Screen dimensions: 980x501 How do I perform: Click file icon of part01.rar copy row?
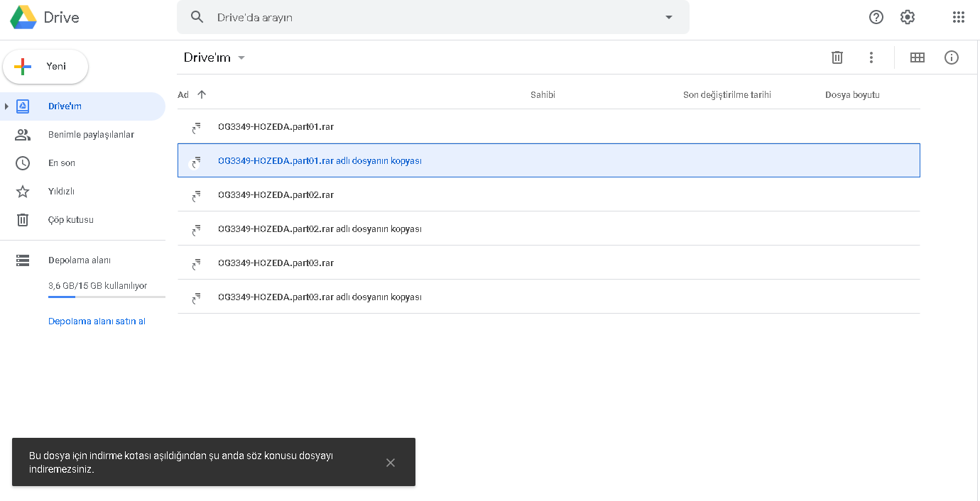[x=197, y=162]
